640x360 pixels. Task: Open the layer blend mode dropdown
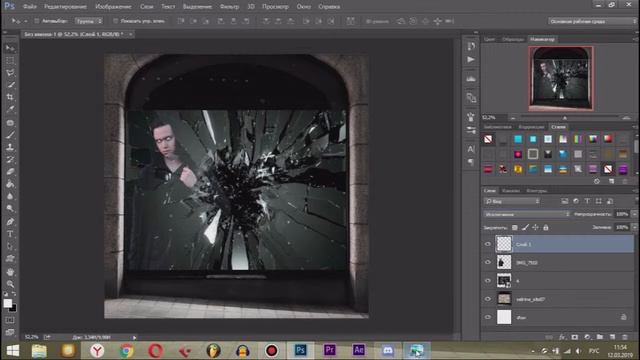(527, 214)
